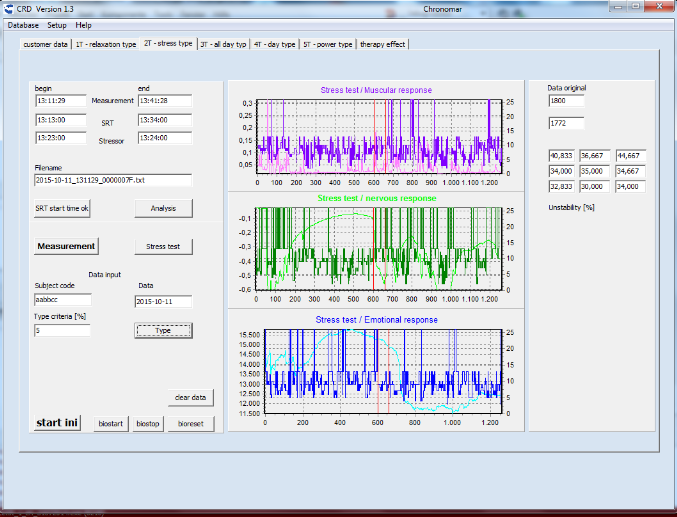Viewport: 677px width, 517px height.
Task: Run the Stress test button
Action: coord(163,246)
